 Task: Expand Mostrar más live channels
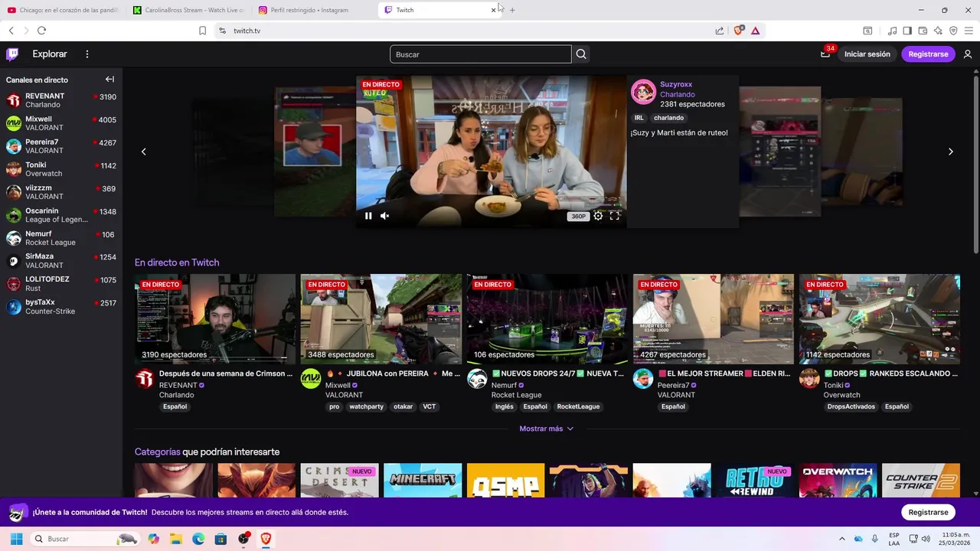547,429
